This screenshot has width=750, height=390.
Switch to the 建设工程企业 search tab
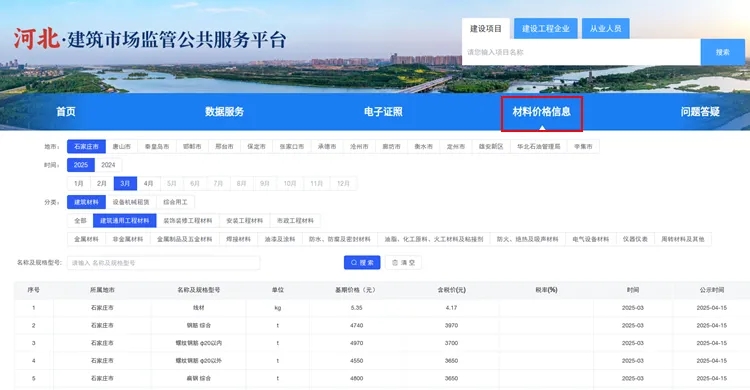pyautogui.click(x=546, y=29)
